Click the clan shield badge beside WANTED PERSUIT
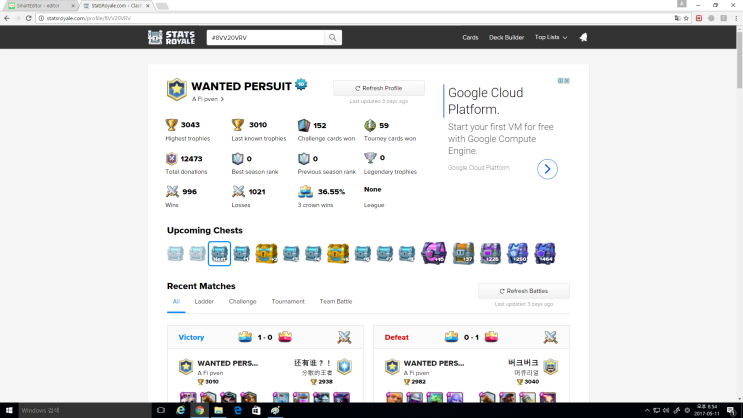 click(x=176, y=89)
